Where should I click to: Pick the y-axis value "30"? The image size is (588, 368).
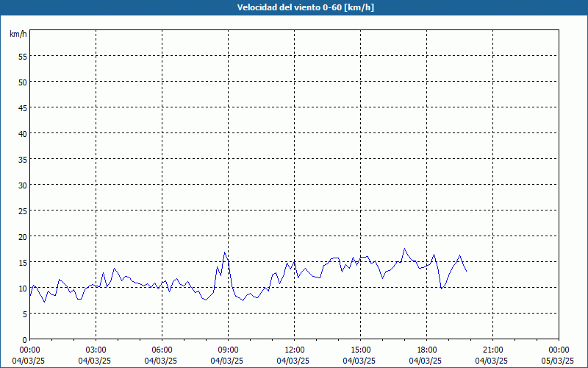point(23,185)
